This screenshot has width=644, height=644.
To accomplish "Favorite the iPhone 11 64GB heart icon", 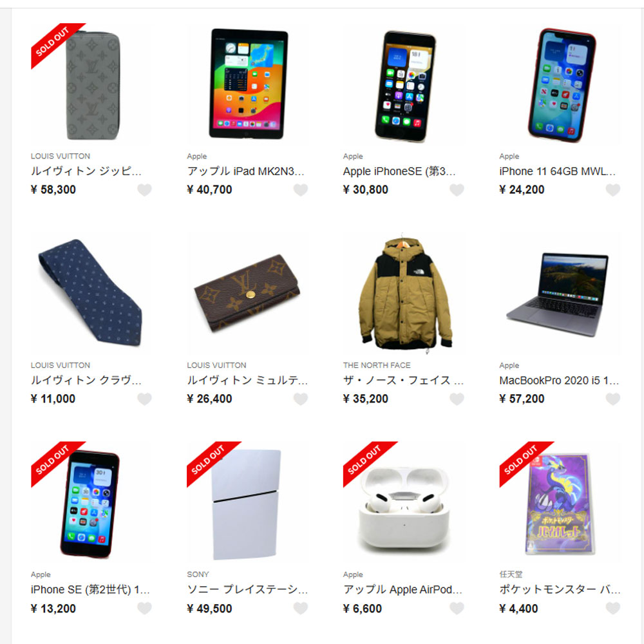I will pyautogui.click(x=612, y=190).
